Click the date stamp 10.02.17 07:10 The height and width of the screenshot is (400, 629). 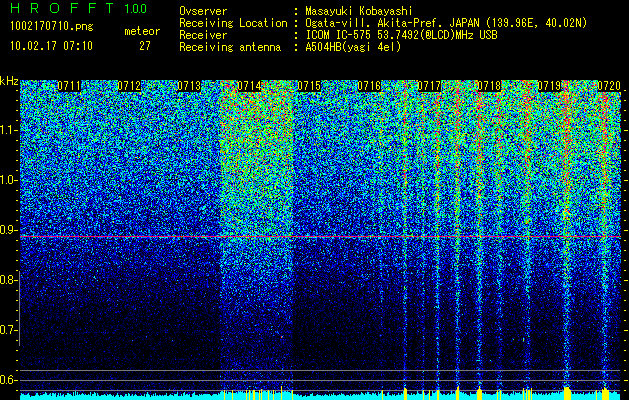(51, 46)
